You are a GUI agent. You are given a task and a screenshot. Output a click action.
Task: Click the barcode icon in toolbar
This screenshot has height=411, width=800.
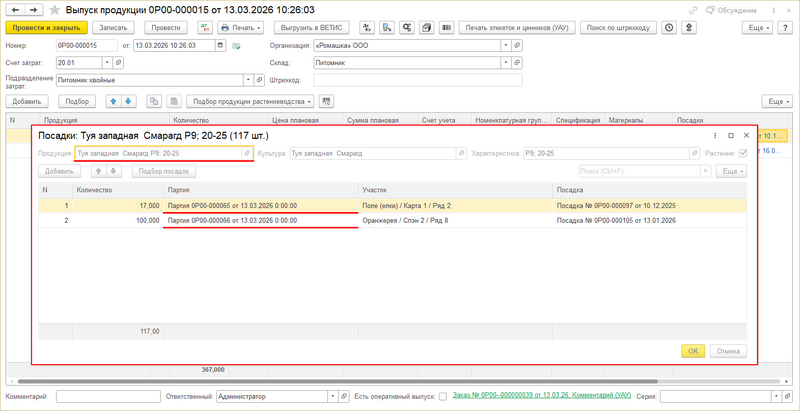pos(446,28)
